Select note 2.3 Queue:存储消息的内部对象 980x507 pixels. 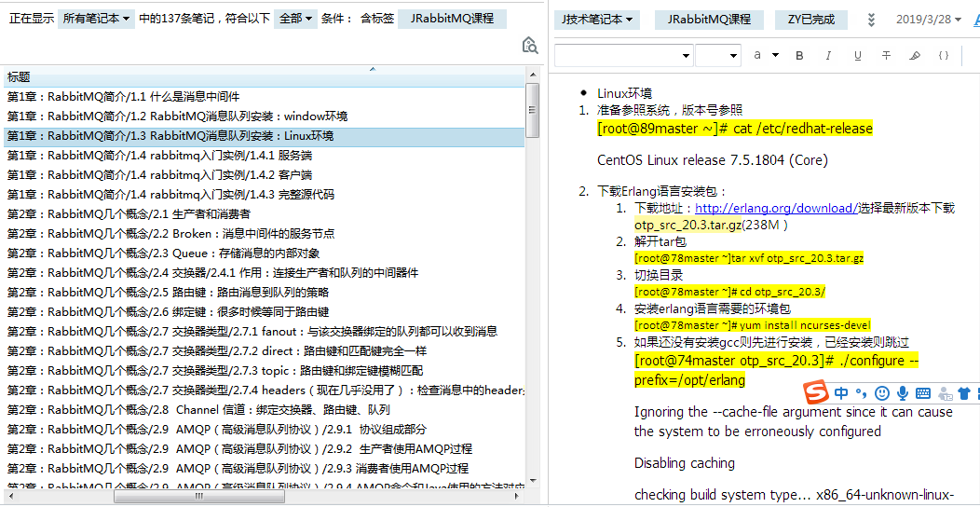pyautogui.click(x=264, y=253)
